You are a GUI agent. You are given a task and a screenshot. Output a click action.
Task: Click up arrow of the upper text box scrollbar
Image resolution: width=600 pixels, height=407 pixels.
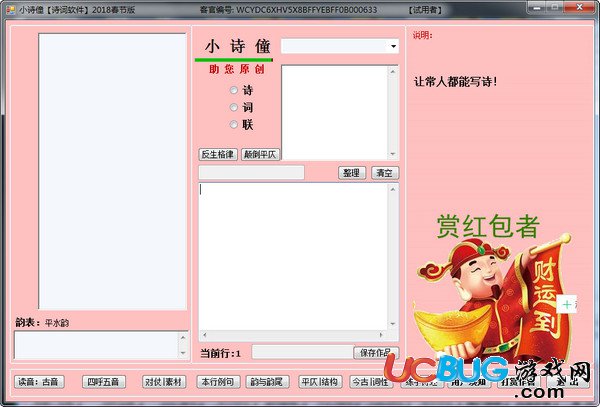pyautogui.click(x=393, y=71)
